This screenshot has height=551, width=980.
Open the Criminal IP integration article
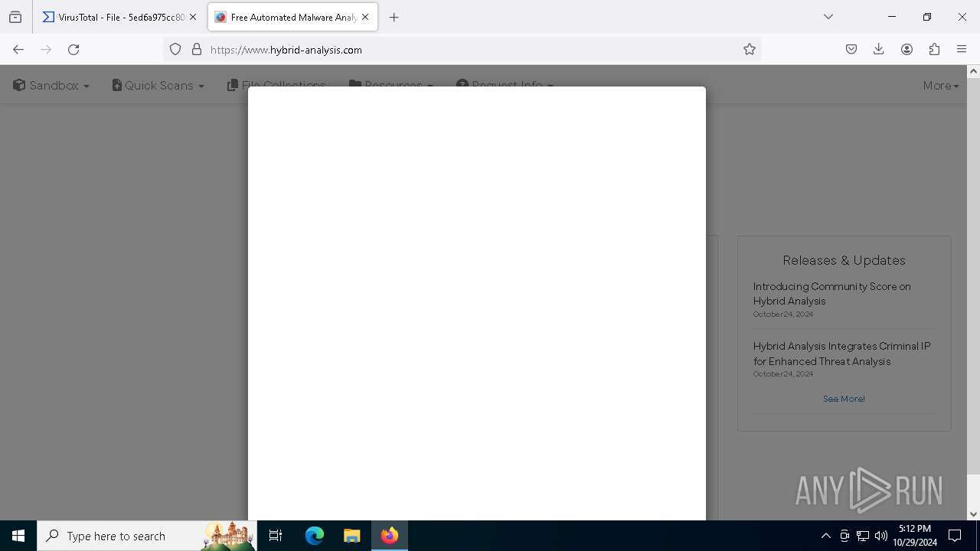[841, 354]
